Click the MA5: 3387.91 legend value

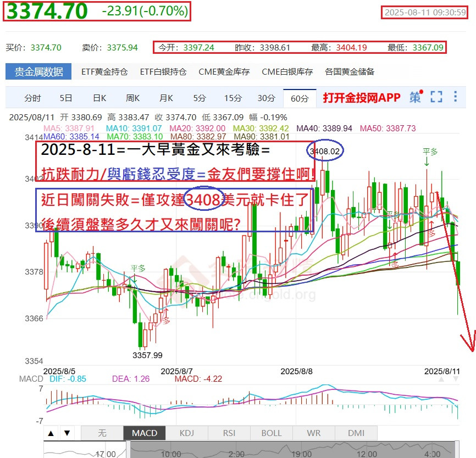(x=69, y=129)
